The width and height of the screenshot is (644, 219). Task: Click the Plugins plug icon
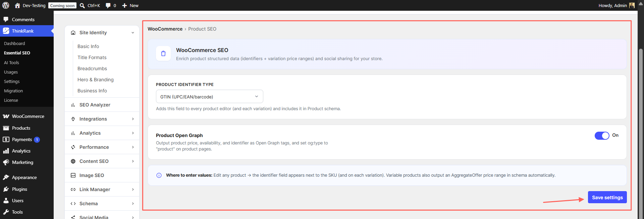[x=6, y=189]
